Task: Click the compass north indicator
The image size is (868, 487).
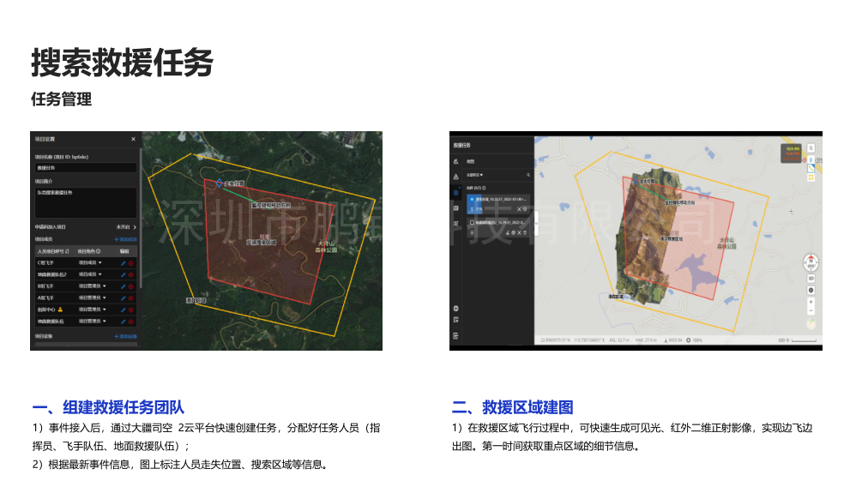Action: coord(811,262)
